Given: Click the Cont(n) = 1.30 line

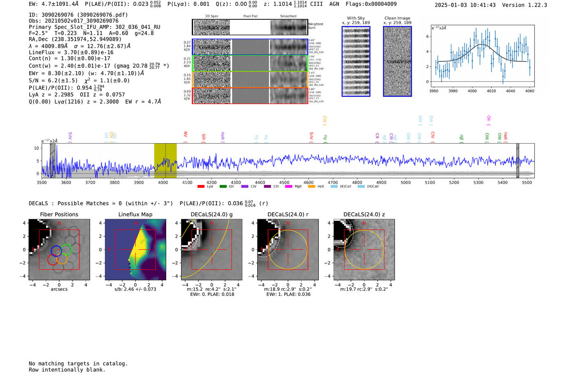Looking at the screenshot, I should [70, 58].
